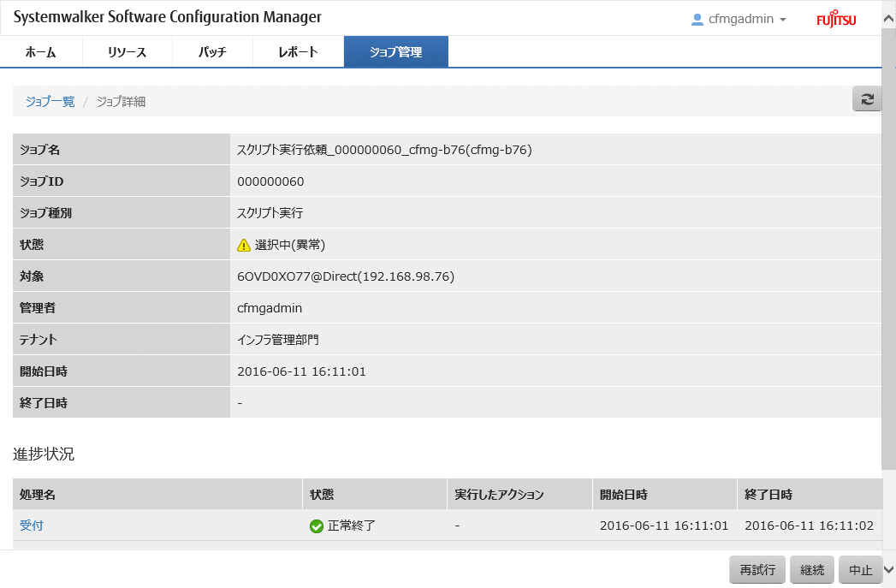Screen dimensions: 896x588
Task: Click the yellow warning status icon
Action: tap(243, 245)
